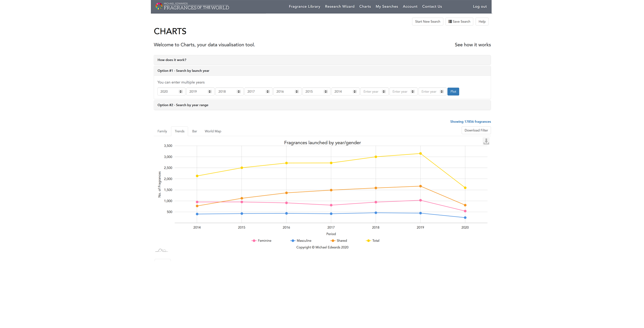Click the 2016 Shared orange data point

(x=286, y=193)
